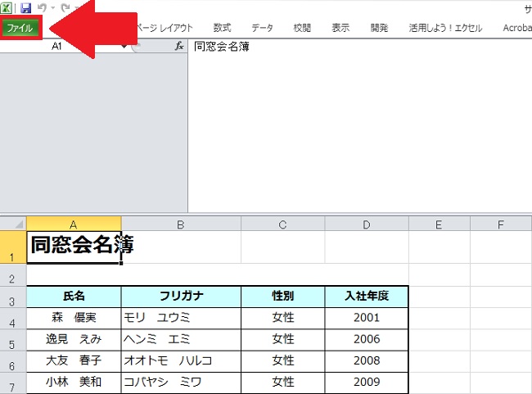Open the ファイル (File) tab
The image size is (532, 394).
20,27
